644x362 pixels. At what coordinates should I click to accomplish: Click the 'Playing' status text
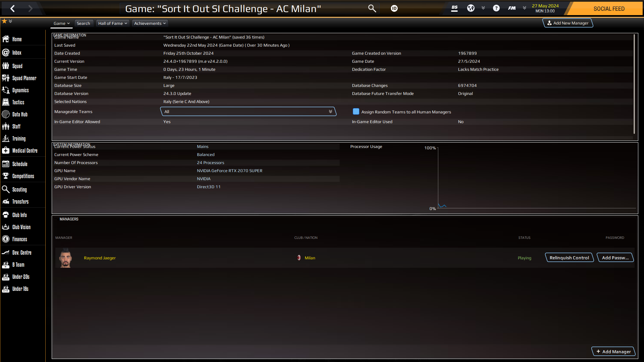click(524, 258)
